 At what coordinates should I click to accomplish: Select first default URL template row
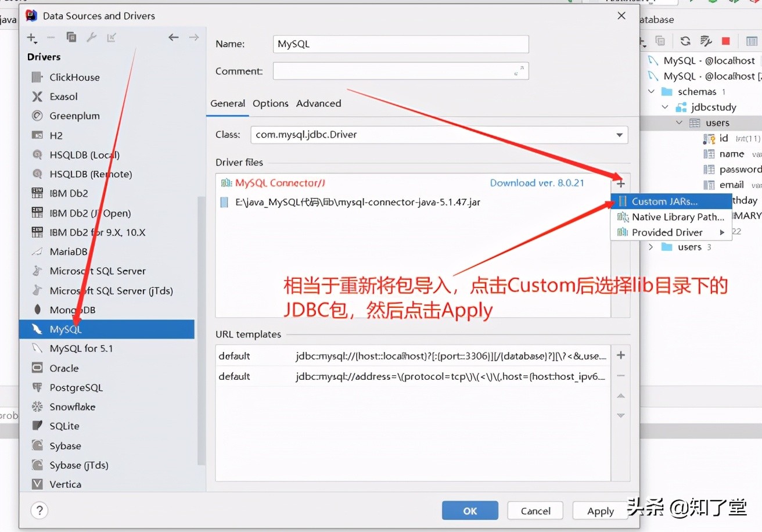pyautogui.click(x=413, y=356)
